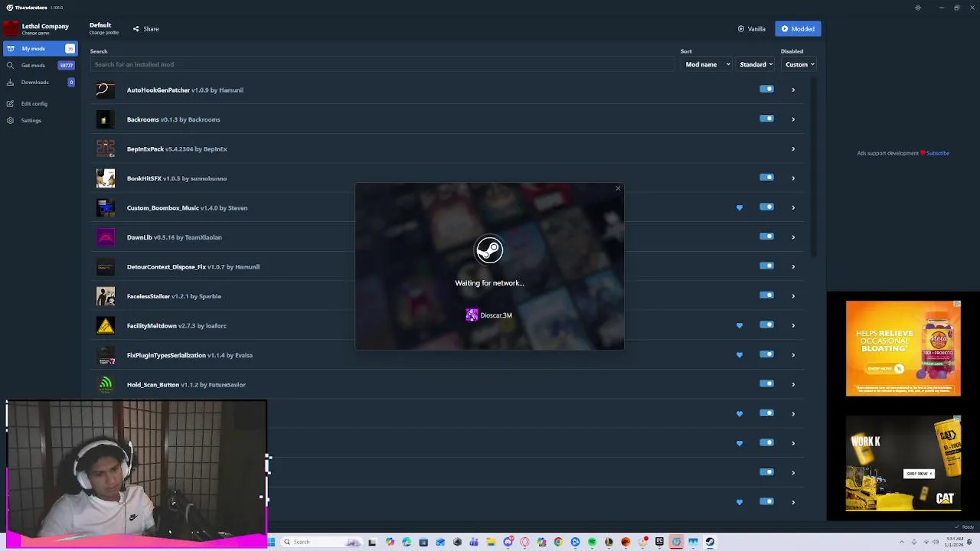Turn off the FixPluginTypesSerialization mod toggle
Viewport: 980px width, 551px height.
coord(766,354)
